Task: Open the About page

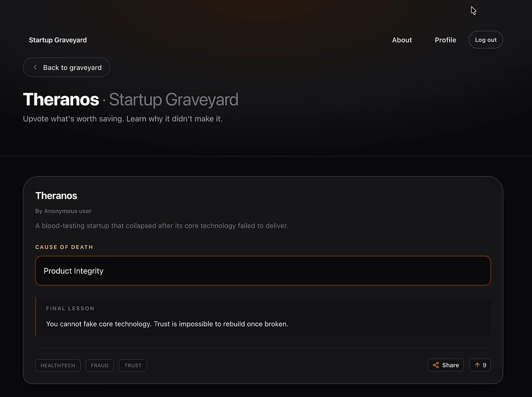Action: [x=402, y=40]
